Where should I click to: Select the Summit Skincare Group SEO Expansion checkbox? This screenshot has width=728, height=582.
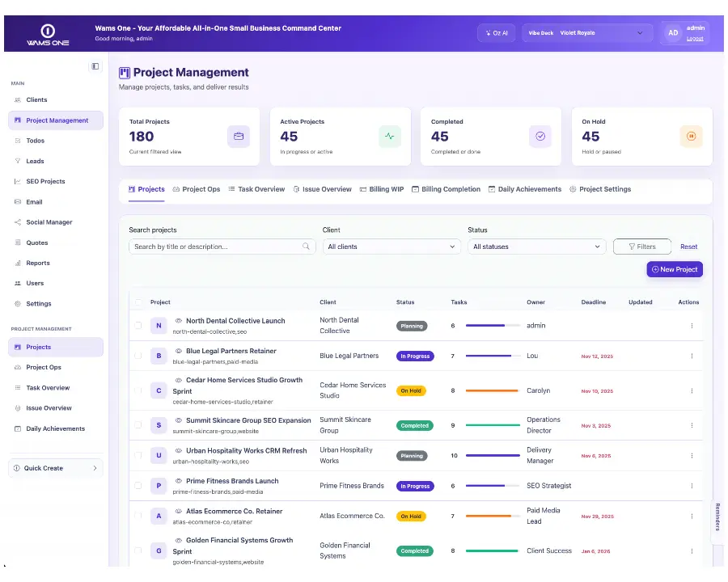pyautogui.click(x=138, y=425)
